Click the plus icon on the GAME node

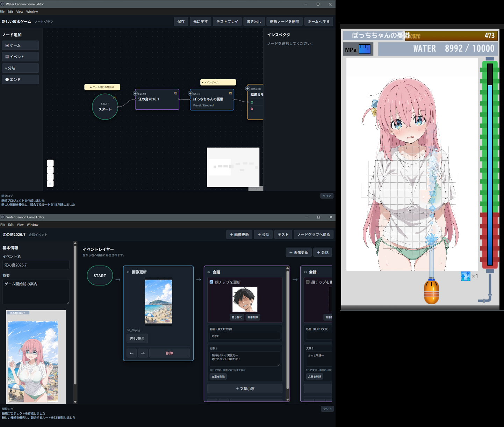(x=190, y=94)
